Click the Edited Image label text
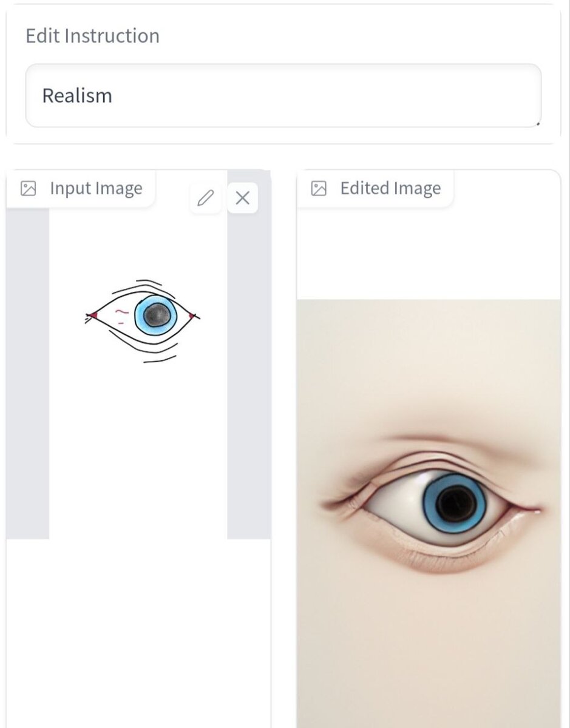 (x=390, y=189)
